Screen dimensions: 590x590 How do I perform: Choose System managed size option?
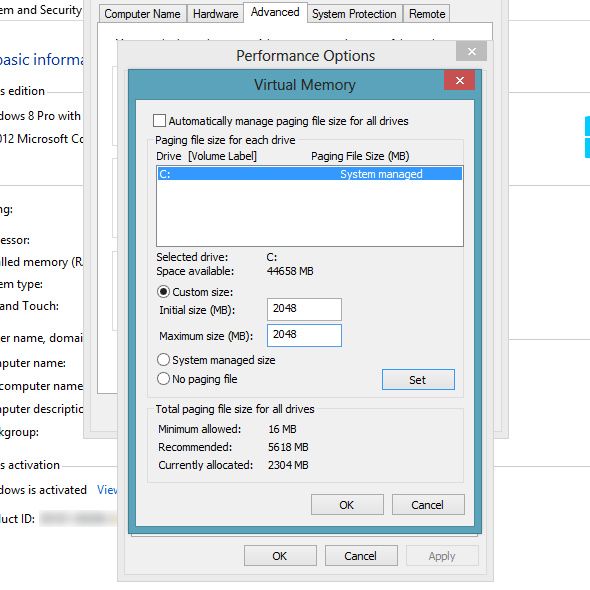(x=163, y=360)
